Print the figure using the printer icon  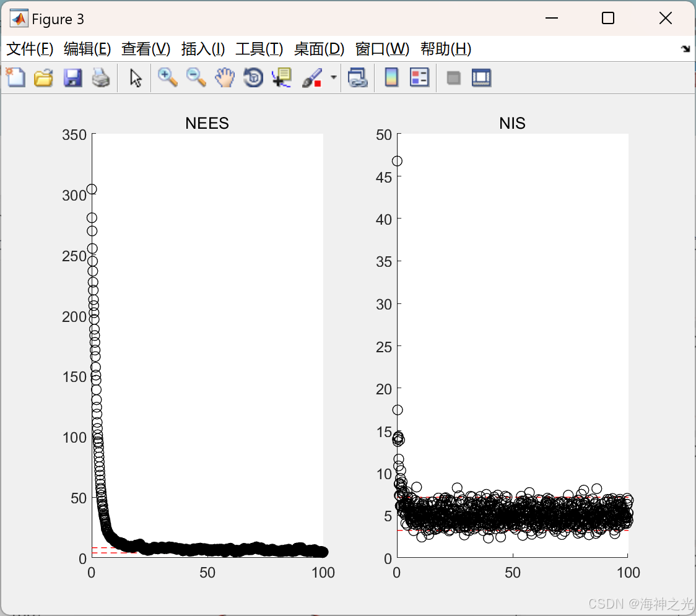101,77
